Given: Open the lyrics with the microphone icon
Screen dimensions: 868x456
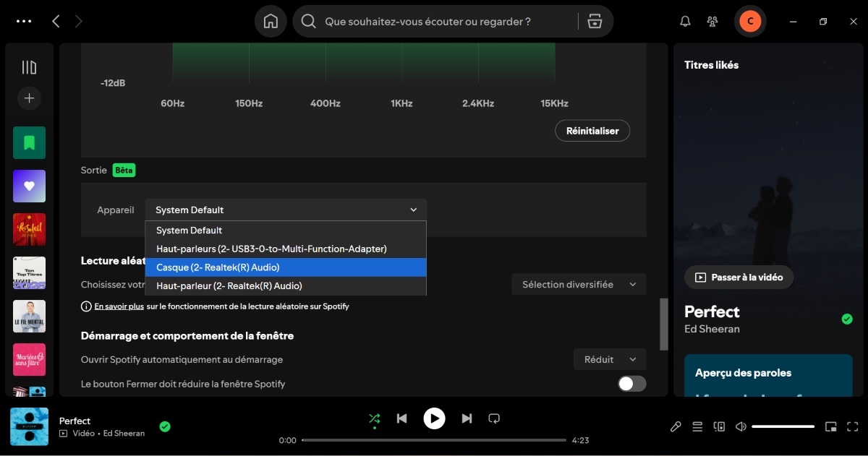Looking at the screenshot, I should 676,426.
